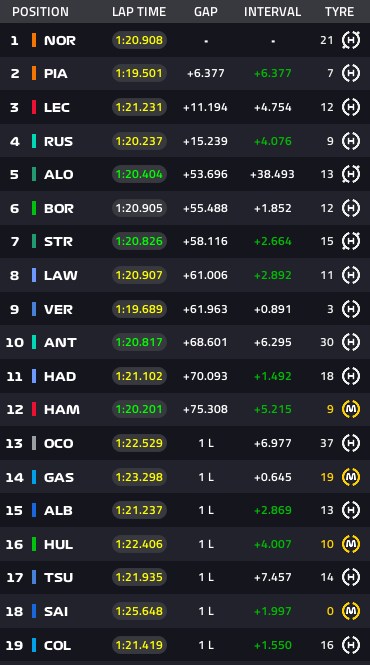Click the medium tyre icon for SAI

[x=351, y=611]
